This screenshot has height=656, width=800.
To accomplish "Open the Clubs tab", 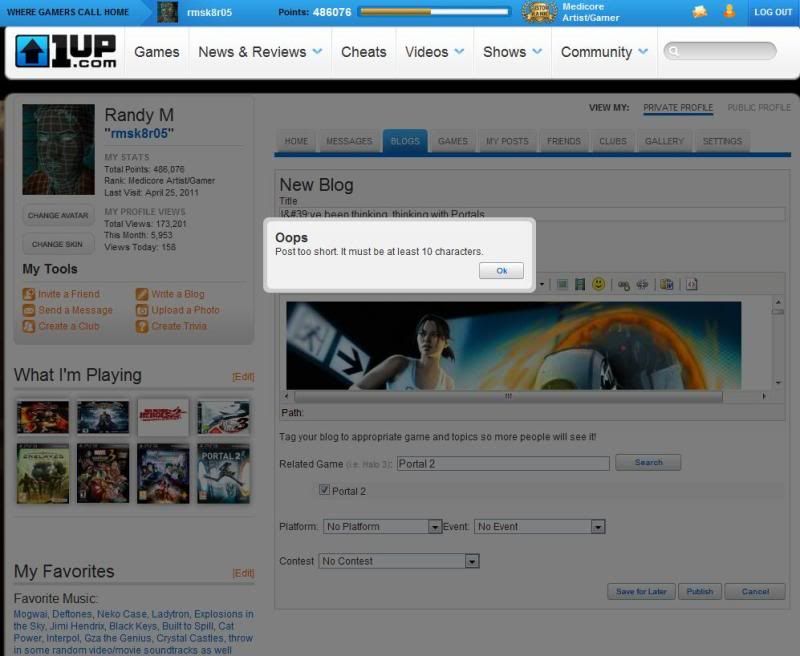I will pos(613,141).
